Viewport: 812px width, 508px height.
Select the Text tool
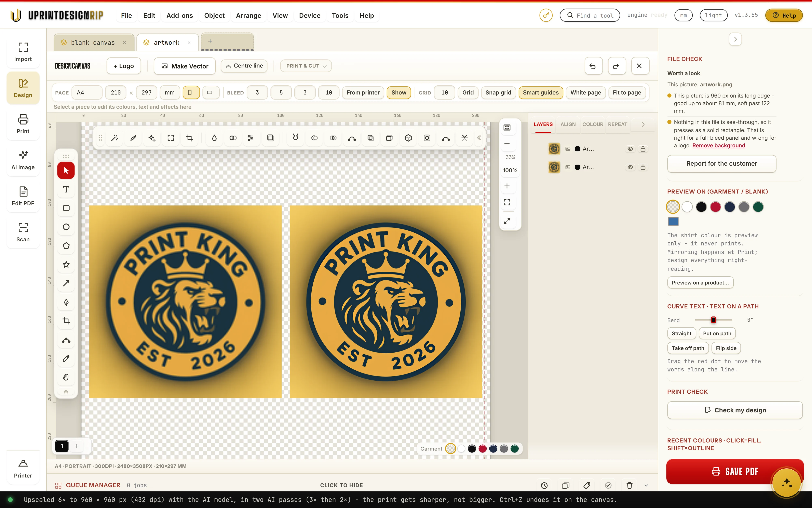point(66,190)
